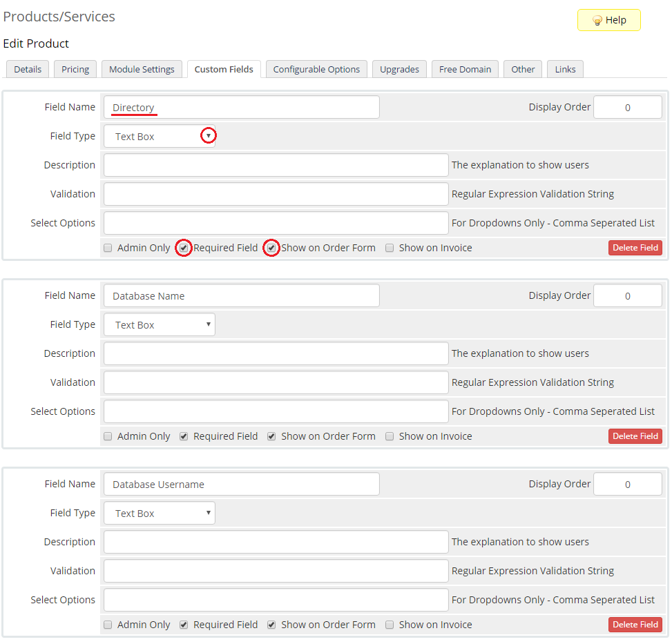Open Field Type dropdown for Database Name
This screenshot has height=644, width=672.
click(160, 324)
